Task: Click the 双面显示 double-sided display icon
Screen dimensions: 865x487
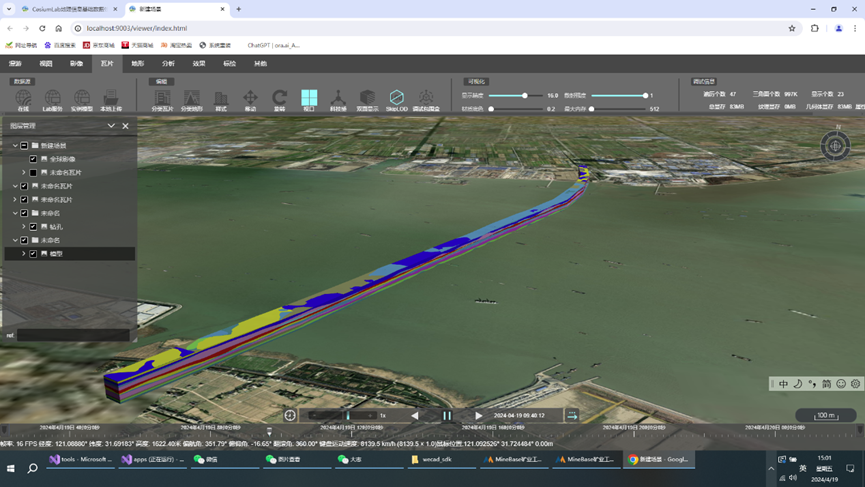Action: 368,98
